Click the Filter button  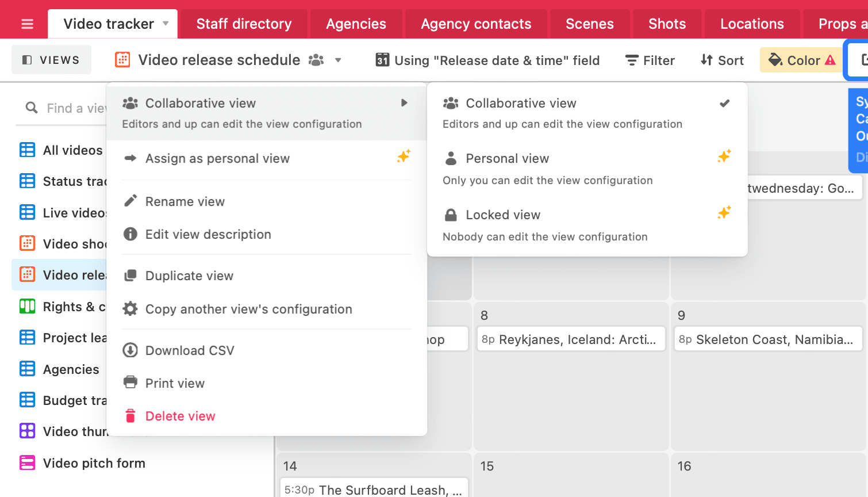point(650,60)
